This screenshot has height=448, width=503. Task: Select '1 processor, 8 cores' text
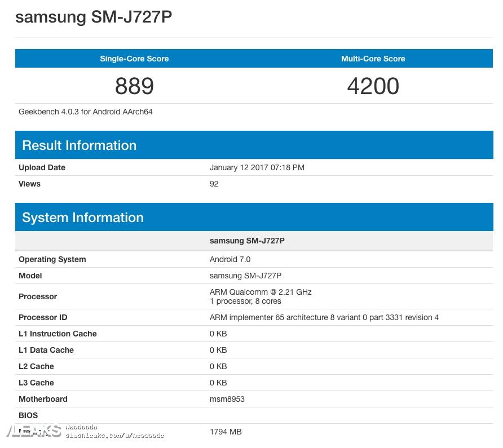[245, 301]
